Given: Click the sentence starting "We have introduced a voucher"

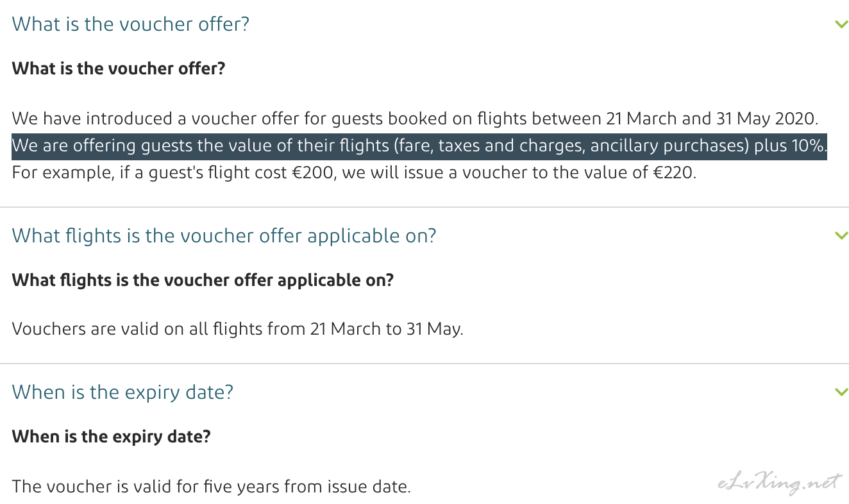Looking at the screenshot, I should [416, 119].
